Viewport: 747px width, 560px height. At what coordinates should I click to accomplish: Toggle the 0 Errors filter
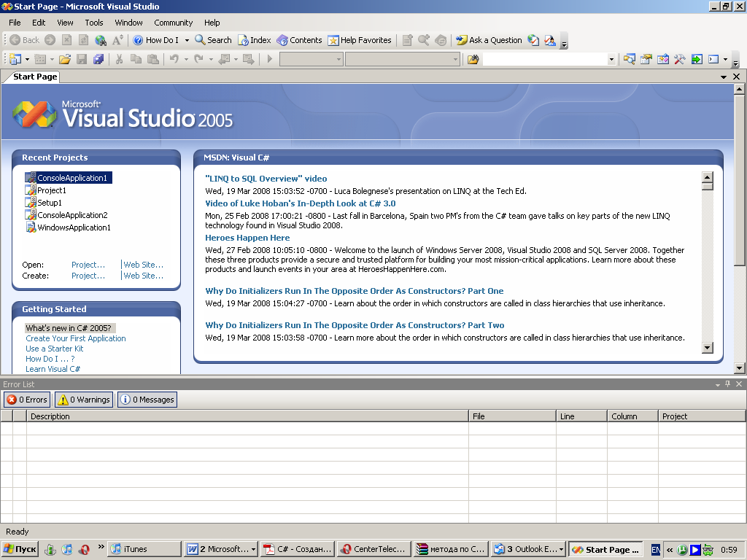click(x=27, y=400)
